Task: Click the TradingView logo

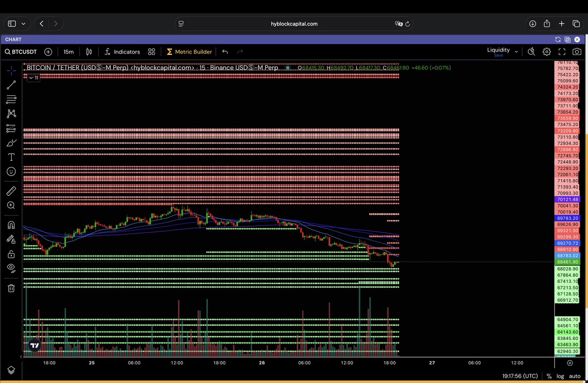Action: coord(34,345)
